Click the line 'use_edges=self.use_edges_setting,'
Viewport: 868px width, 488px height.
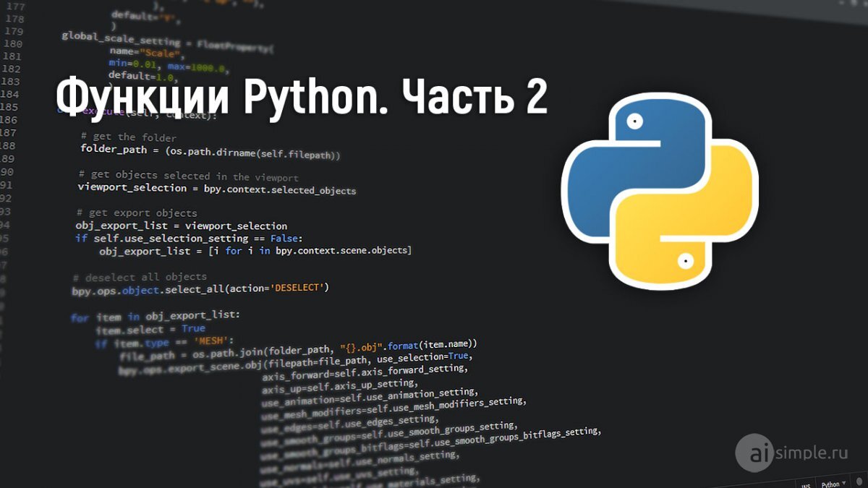point(349,424)
